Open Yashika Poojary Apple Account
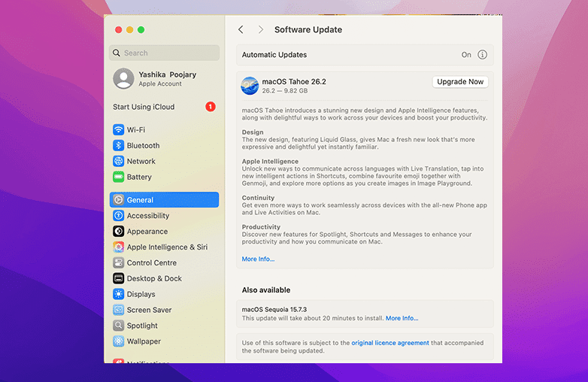The image size is (588, 382). coord(164,79)
